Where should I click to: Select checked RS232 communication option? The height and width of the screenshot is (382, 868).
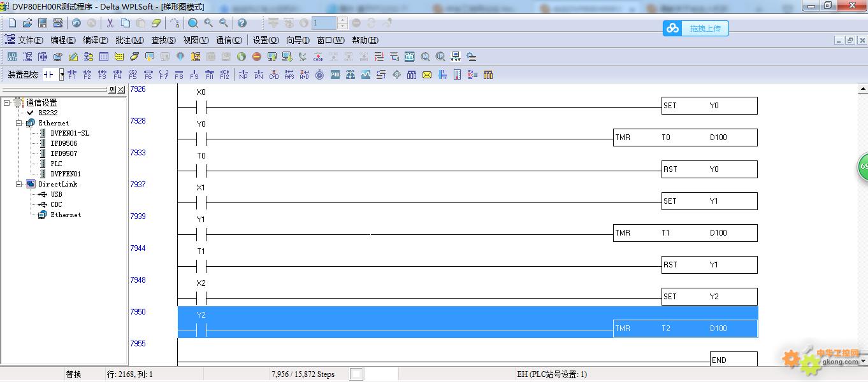pos(47,113)
